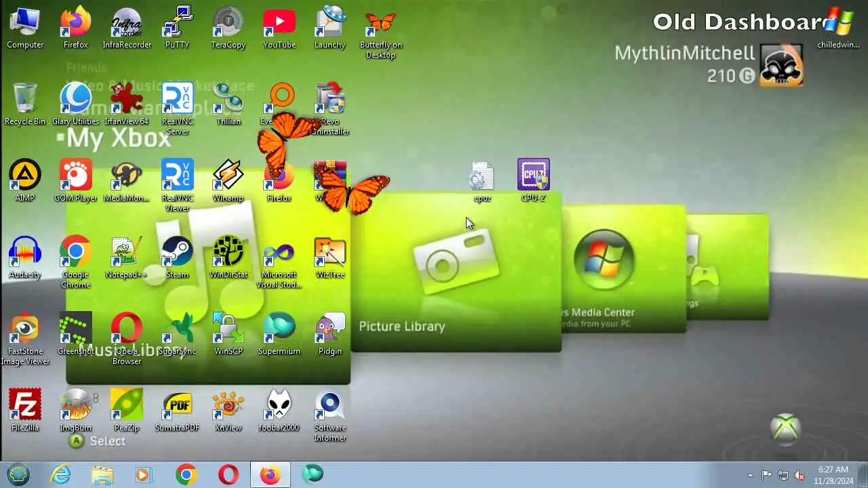
Task: Launch Launchy from the desktop
Action: click(x=330, y=28)
